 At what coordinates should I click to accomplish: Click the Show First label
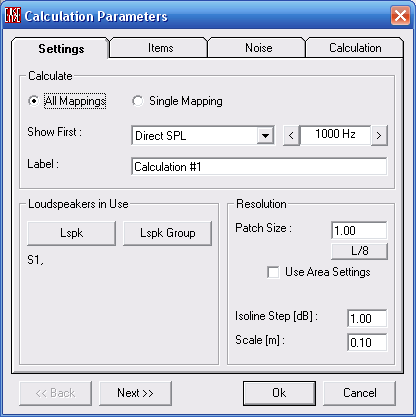54,132
